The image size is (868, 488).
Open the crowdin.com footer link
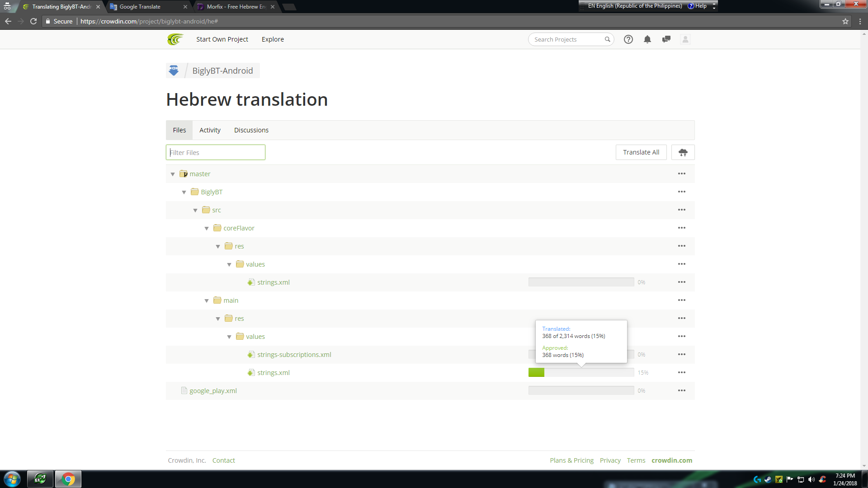[672, 460]
